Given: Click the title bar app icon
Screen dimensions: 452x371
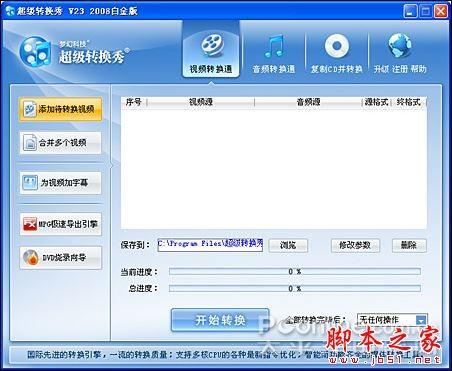Looking at the screenshot, I should [10, 11].
